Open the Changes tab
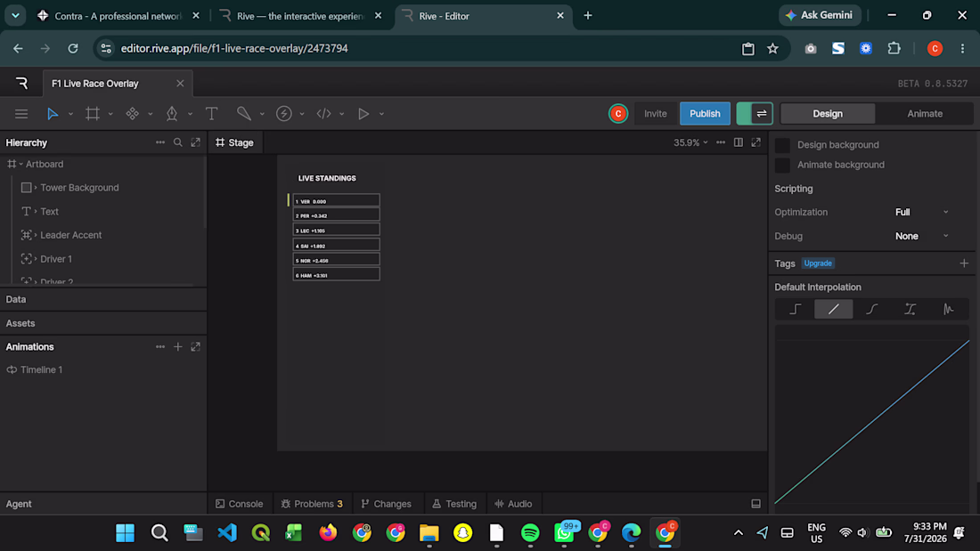Screen dimensions: 980x551 pyautogui.click(x=387, y=504)
